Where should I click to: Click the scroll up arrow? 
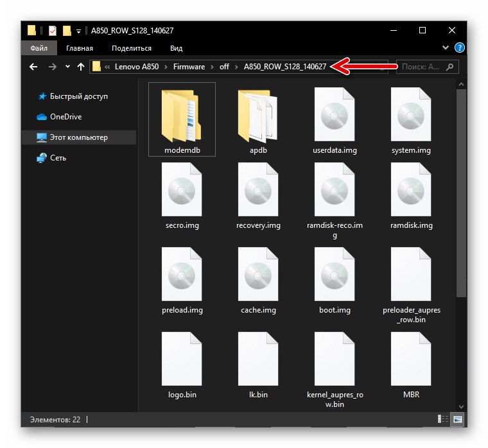[x=461, y=84]
